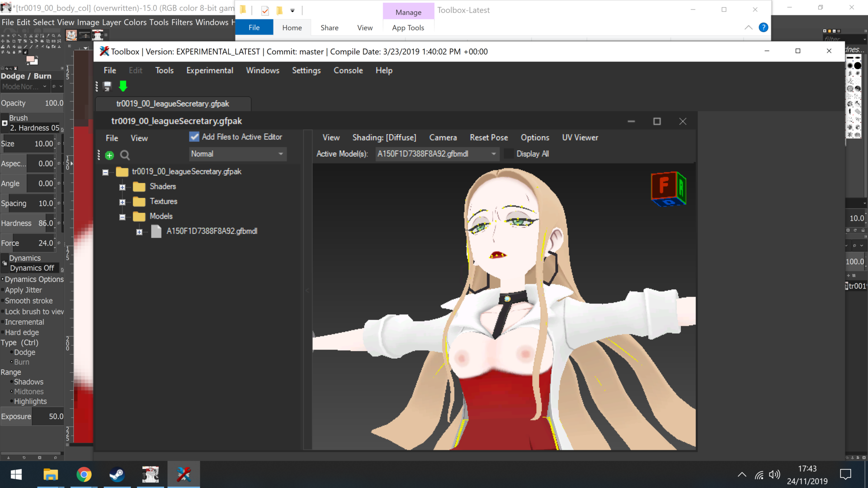Image resolution: width=868 pixels, height=488 pixels.
Task: Click the Reset Pose button
Action: 489,138
